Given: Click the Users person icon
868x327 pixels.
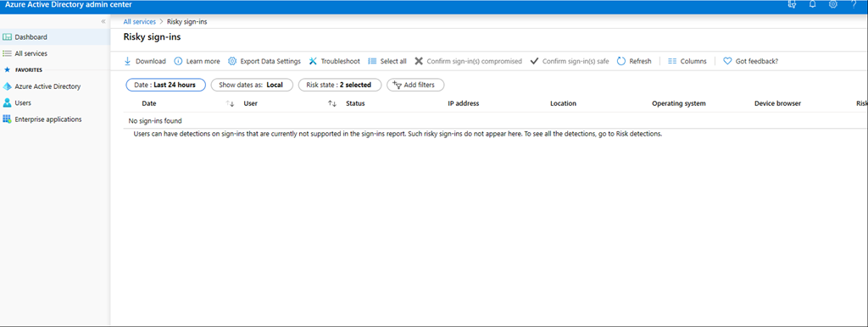Looking at the screenshot, I should point(7,103).
